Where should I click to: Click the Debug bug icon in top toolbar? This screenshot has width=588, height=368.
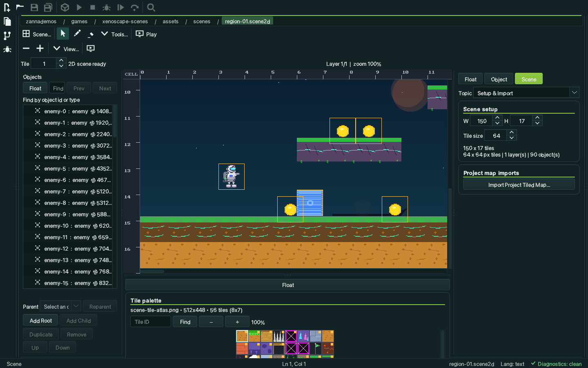click(107, 7)
